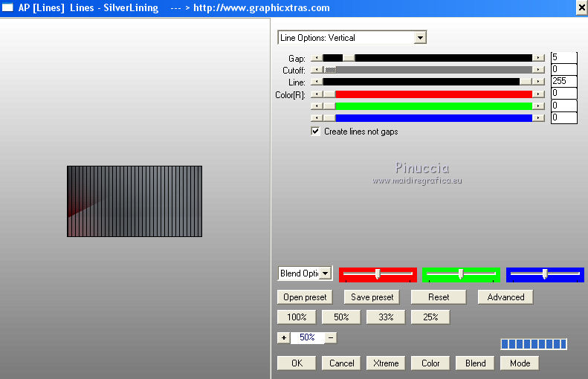This screenshot has width=588, height=379.
Task: Click the window icon in the title bar
Action: (7, 7)
